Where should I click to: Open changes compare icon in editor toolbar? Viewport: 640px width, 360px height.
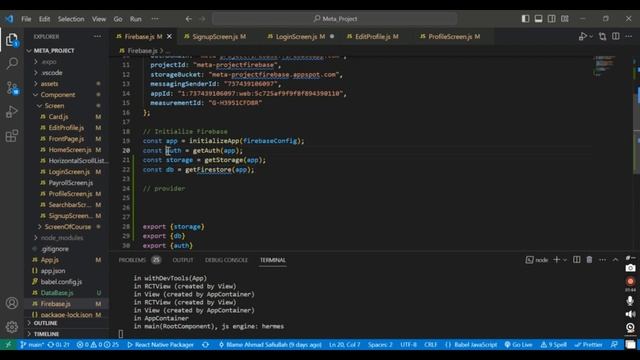tap(602, 37)
